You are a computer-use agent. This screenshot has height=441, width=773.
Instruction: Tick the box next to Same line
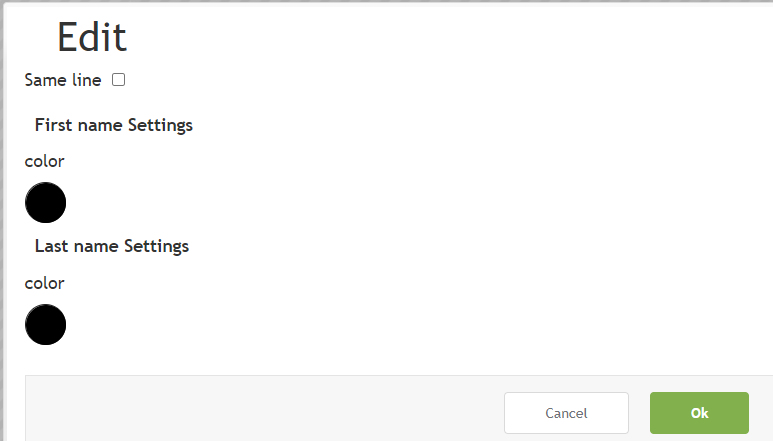(118, 80)
